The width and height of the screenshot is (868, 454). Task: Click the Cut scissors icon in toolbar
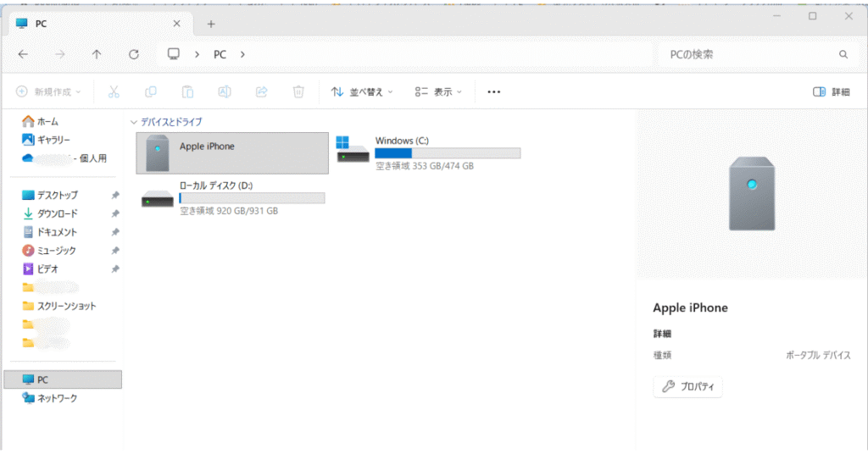point(114,91)
